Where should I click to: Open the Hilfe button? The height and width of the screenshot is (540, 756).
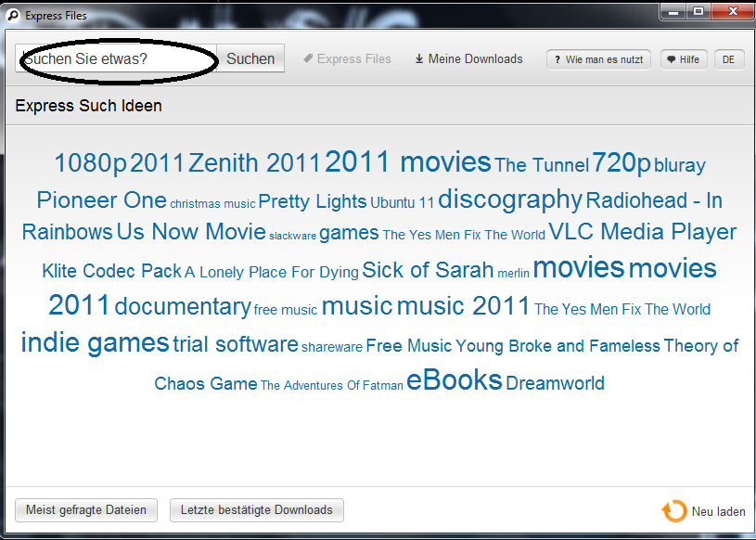tap(684, 59)
